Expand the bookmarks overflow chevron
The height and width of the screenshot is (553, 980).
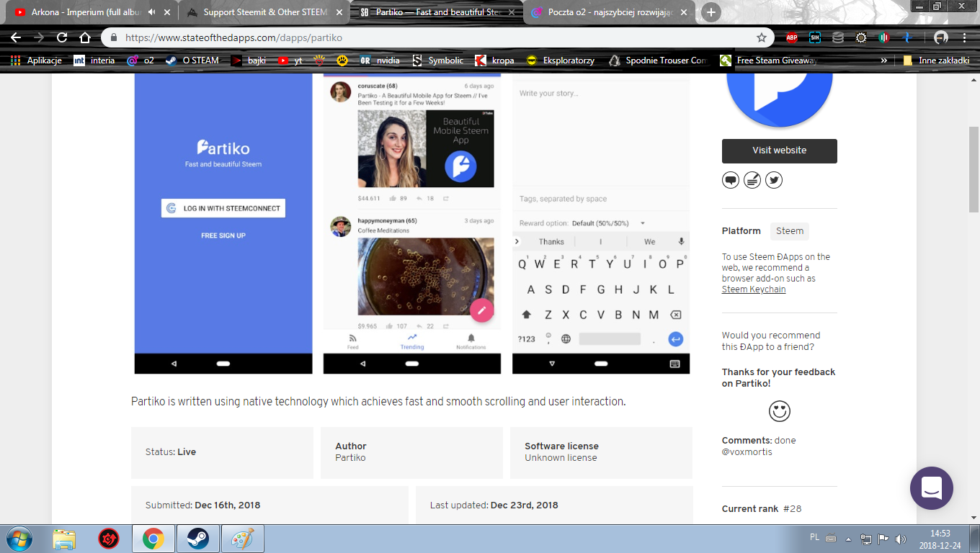(x=884, y=60)
